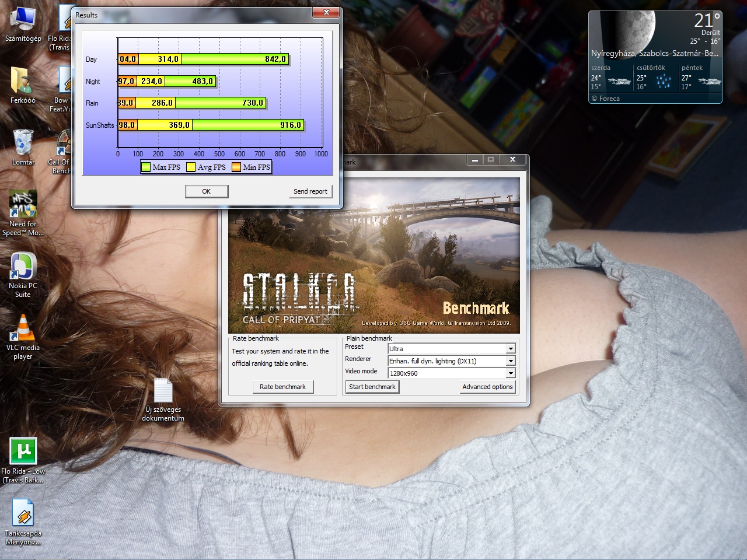Open the Ferkóóó user folder icon

click(23, 85)
